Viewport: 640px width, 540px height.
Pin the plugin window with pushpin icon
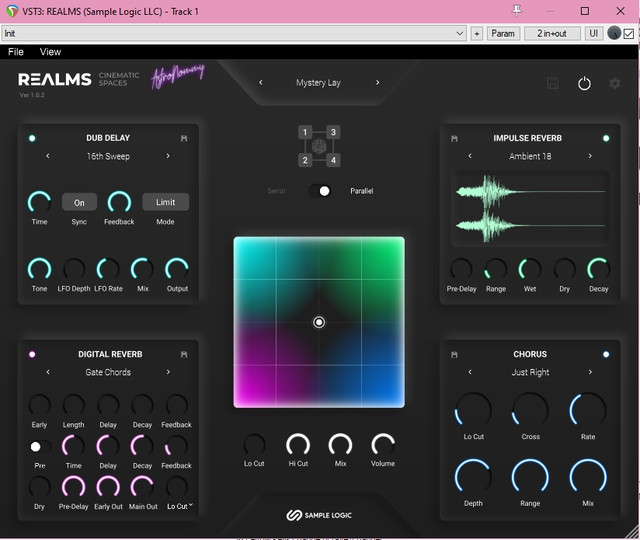pos(517,11)
